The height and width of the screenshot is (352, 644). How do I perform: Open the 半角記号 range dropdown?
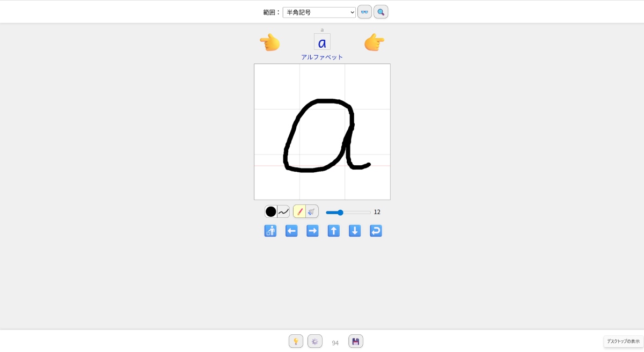319,12
